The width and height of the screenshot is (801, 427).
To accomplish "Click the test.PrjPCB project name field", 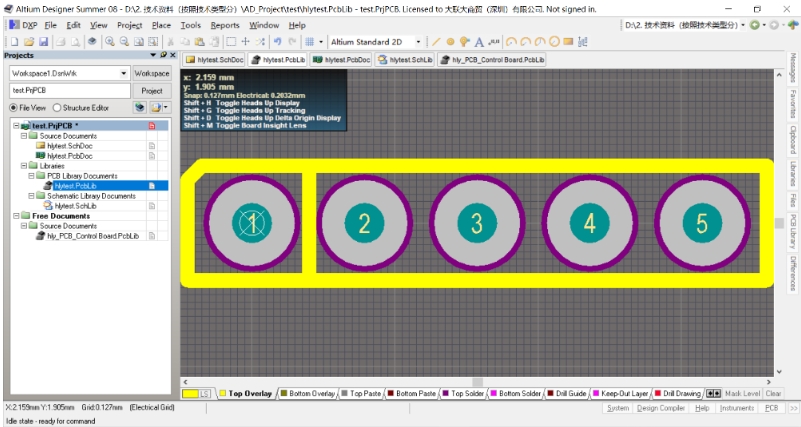I will click(70, 90).
